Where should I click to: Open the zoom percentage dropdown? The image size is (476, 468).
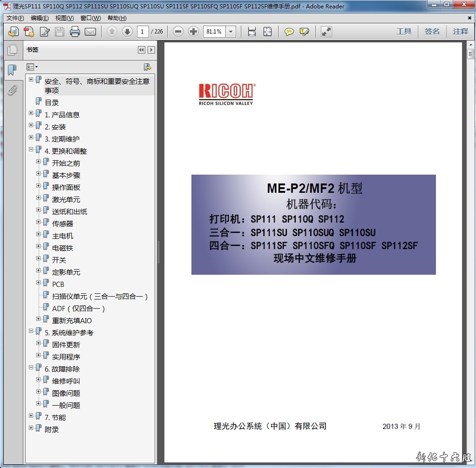coord(231,32)
